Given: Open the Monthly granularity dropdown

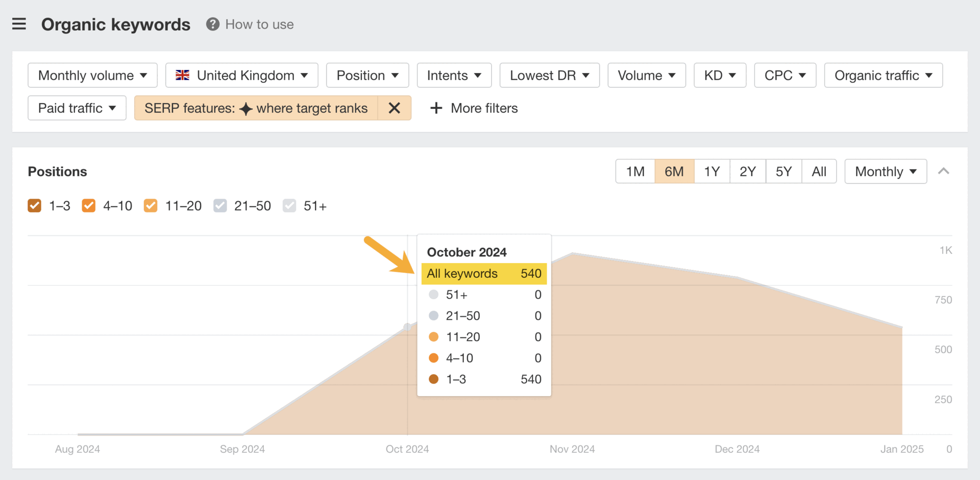Looking at the screenshot, I should [885, 171].
